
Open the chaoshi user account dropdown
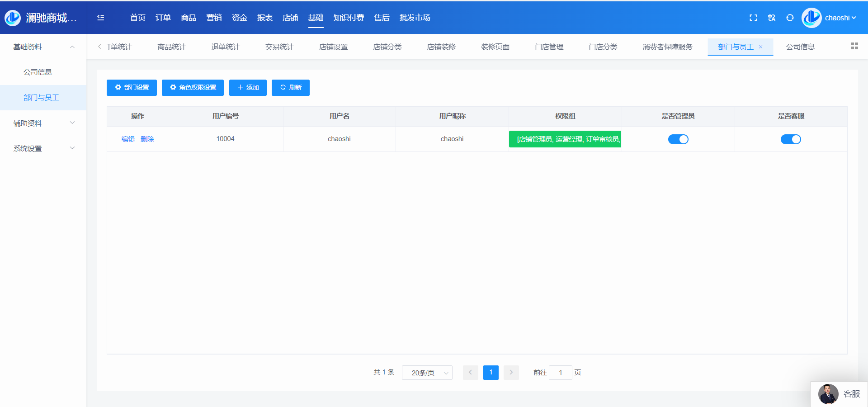(x=840, y=18)
